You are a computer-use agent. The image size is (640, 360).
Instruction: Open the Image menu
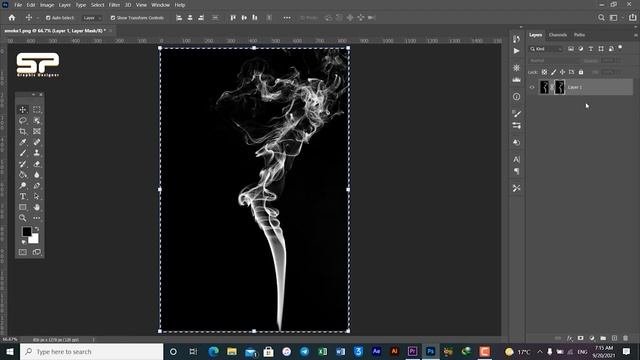[47, 5]
